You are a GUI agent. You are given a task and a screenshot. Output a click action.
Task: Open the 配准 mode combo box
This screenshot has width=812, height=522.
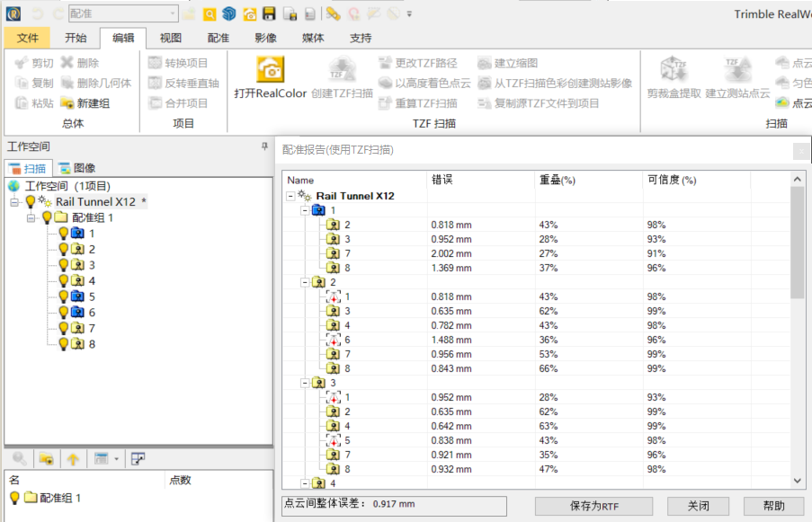123,14
